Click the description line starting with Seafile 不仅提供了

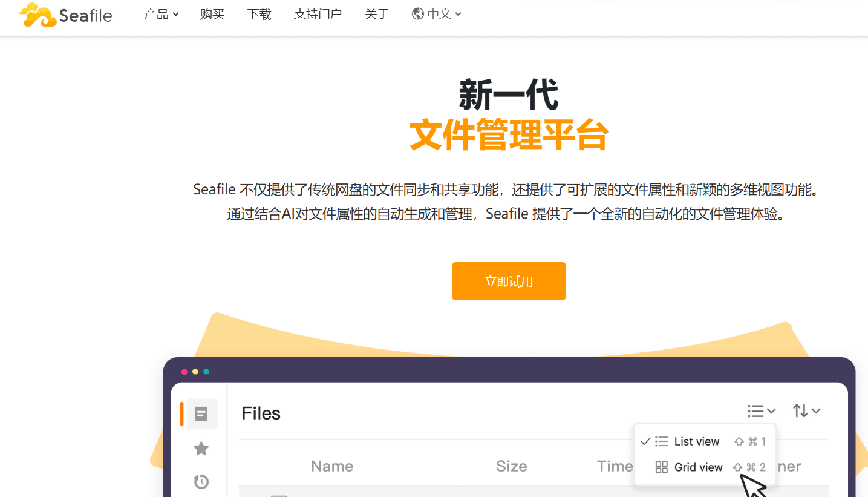508,189
